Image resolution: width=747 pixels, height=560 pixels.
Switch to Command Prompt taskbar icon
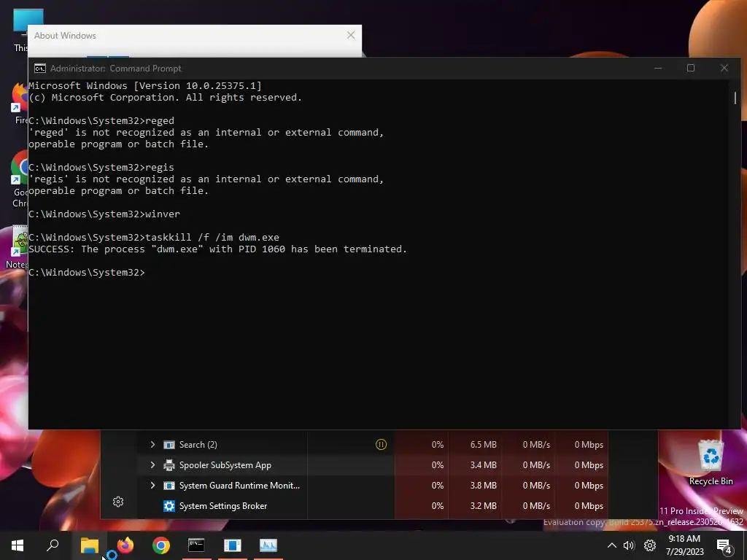click(x=196, y=545)
